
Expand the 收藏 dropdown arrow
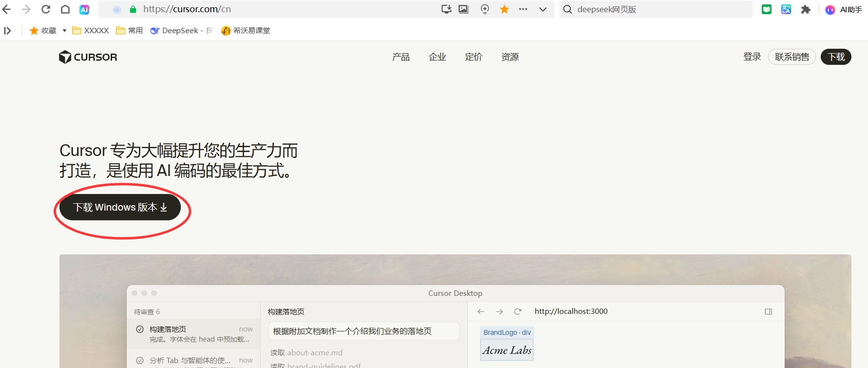(x=64, y=31)
